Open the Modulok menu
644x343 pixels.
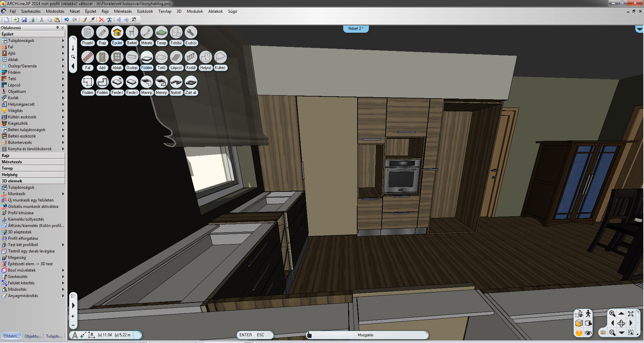195,11
